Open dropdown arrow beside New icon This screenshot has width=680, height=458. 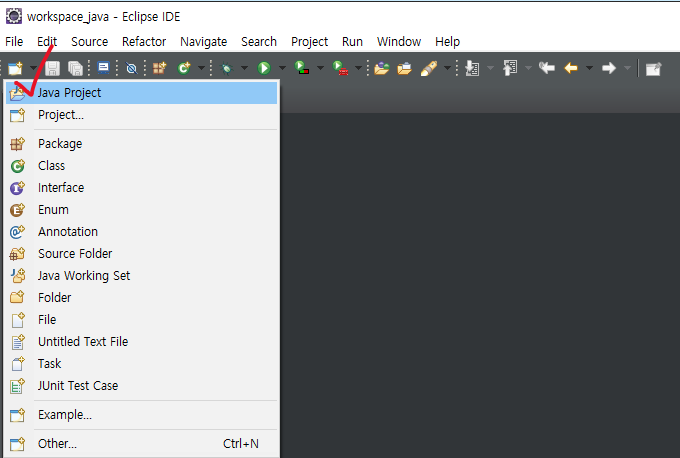[x=33, y=68]
